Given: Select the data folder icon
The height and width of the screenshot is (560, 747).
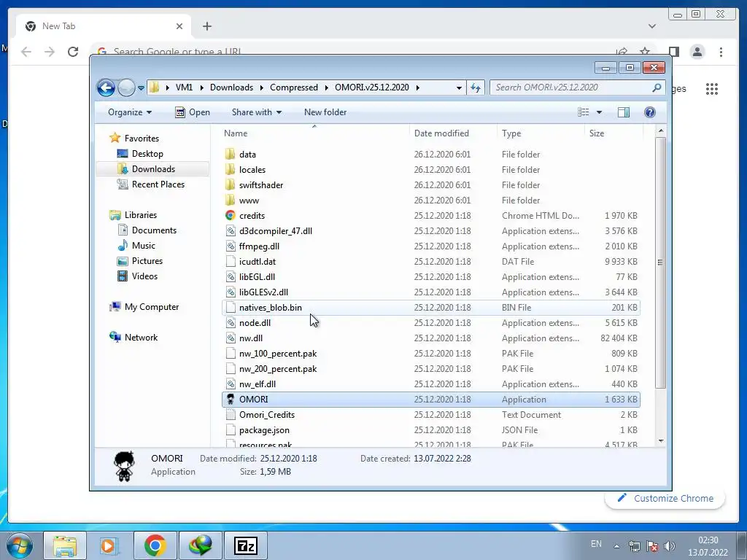Looking at the screenshot, I should point(230,155).
